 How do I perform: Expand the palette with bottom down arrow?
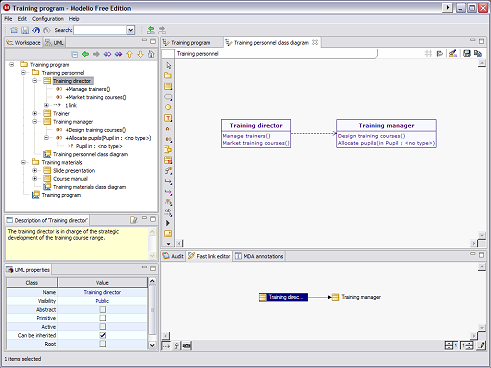[x=168, y=244]
